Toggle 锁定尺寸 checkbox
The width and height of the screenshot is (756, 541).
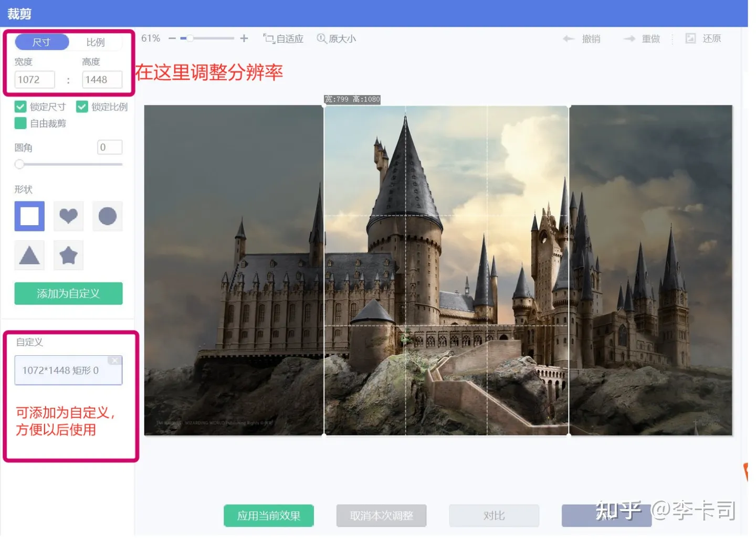click(20, 107)
